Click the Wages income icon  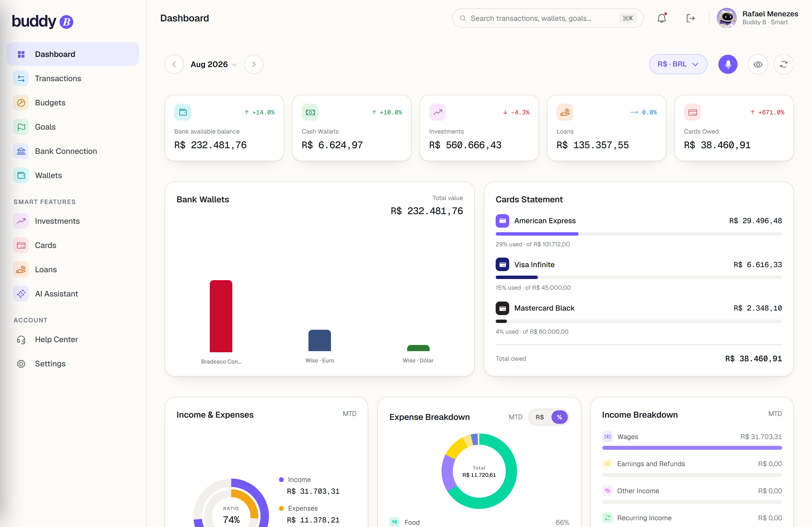pos(608,437)
